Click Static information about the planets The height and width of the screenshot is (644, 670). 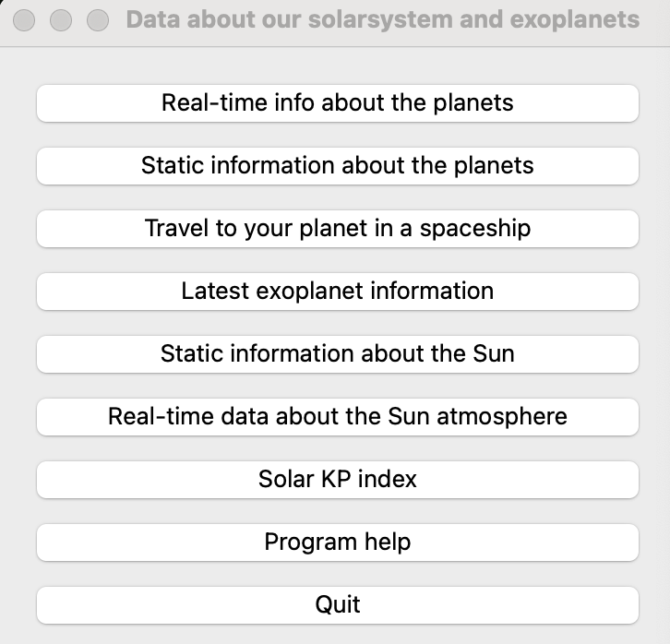(x=337, y=165)
